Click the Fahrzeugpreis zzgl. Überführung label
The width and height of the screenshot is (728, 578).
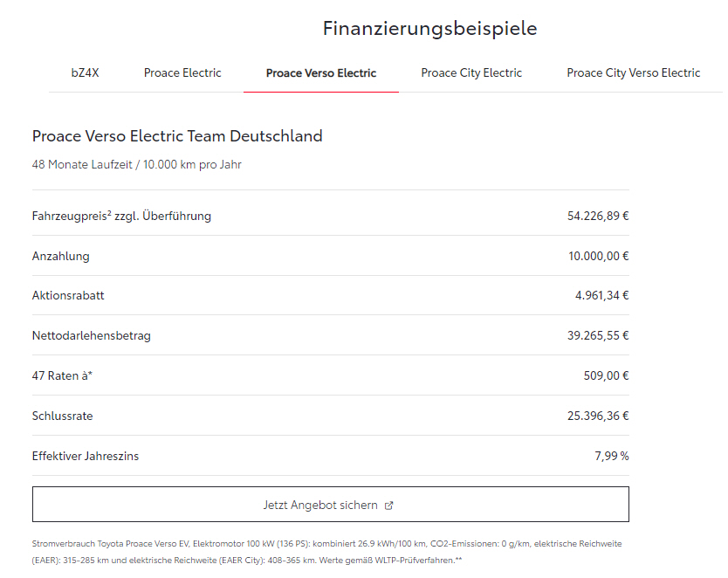pyautogui.click(x=121, y=216)
